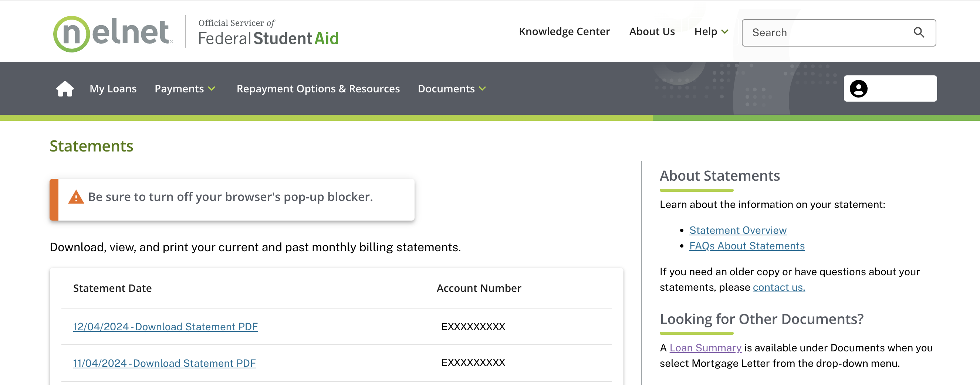Open the Statement Overview link
Screen dimensions: 980x385
click(738, 230)
